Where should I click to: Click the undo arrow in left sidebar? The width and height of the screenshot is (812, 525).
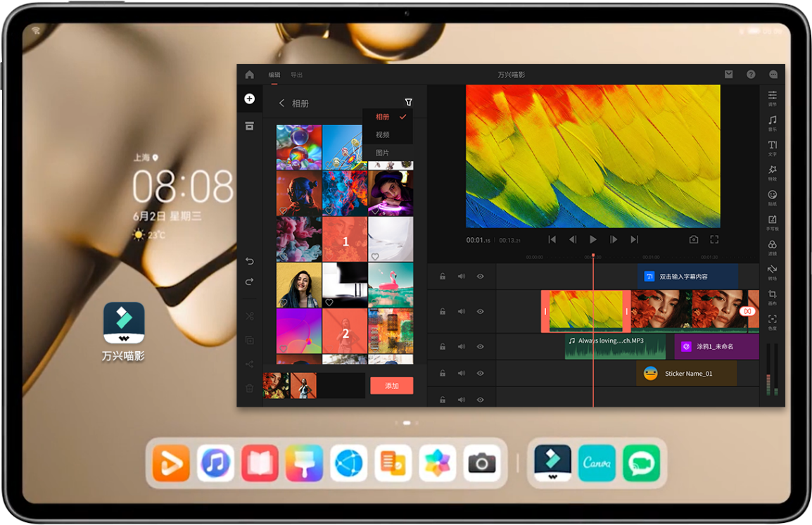pyautogui.click(x=249, y=261)
